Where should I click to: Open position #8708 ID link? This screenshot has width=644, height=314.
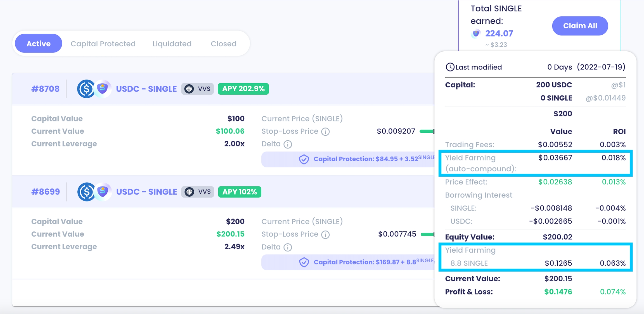(x=45, y=89)
